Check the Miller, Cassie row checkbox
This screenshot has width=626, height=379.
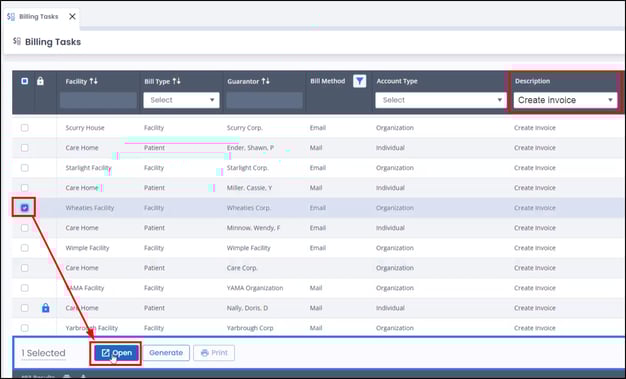(x=25, y=188)
